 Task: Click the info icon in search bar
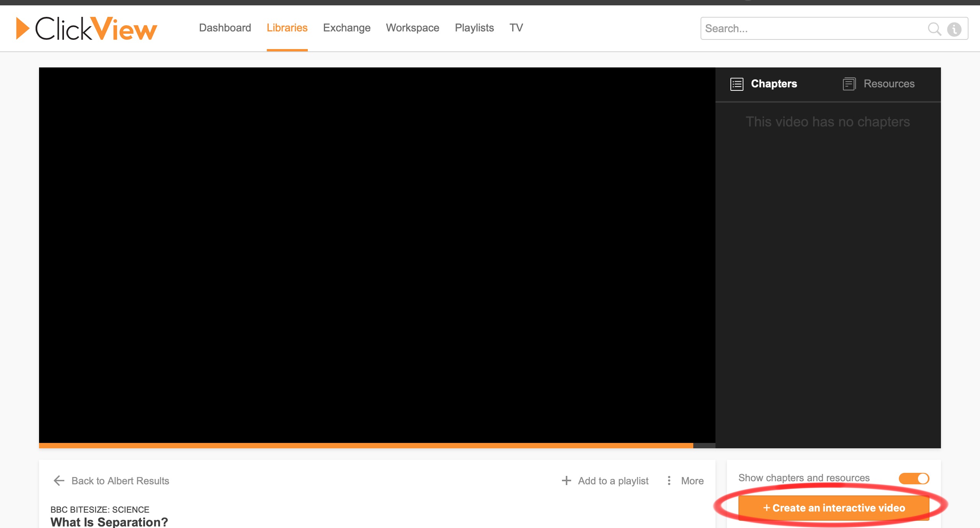click(x=954, y=29)
